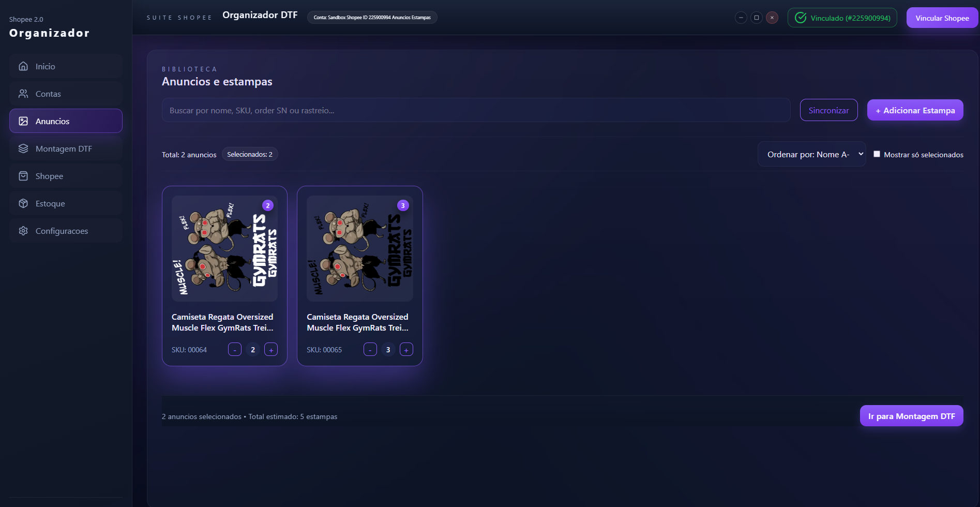This screenshot has height=507, width=980.
Task: Click the Shopee shopping bag icon
Action: (23, 176)
